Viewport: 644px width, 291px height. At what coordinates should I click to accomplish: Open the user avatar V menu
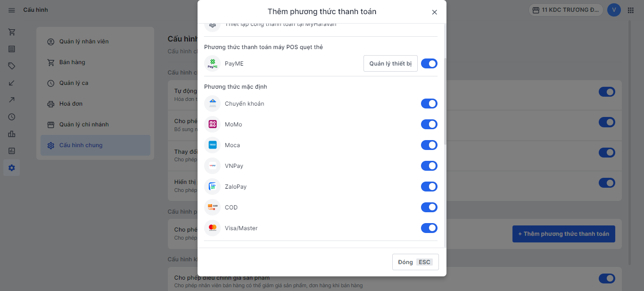[614, 10]
